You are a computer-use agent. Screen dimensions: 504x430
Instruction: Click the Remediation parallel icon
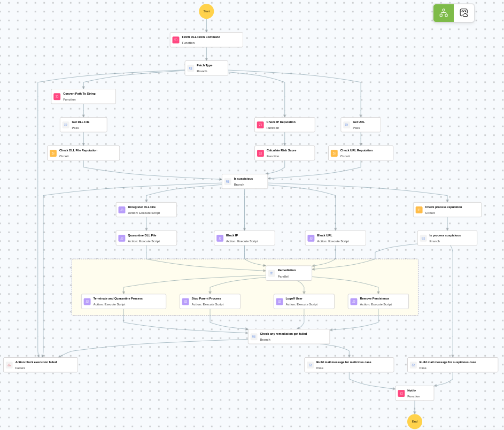(x=272, y=273)
